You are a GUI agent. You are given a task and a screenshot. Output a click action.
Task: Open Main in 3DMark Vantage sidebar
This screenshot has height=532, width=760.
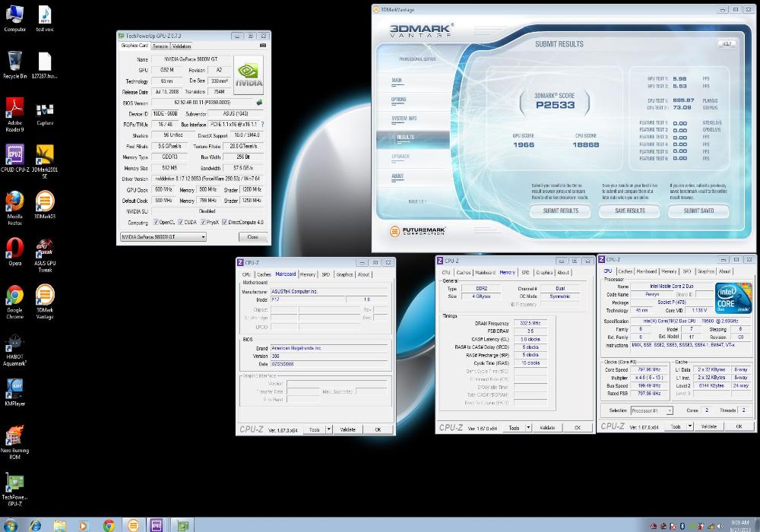pos(397,81)
